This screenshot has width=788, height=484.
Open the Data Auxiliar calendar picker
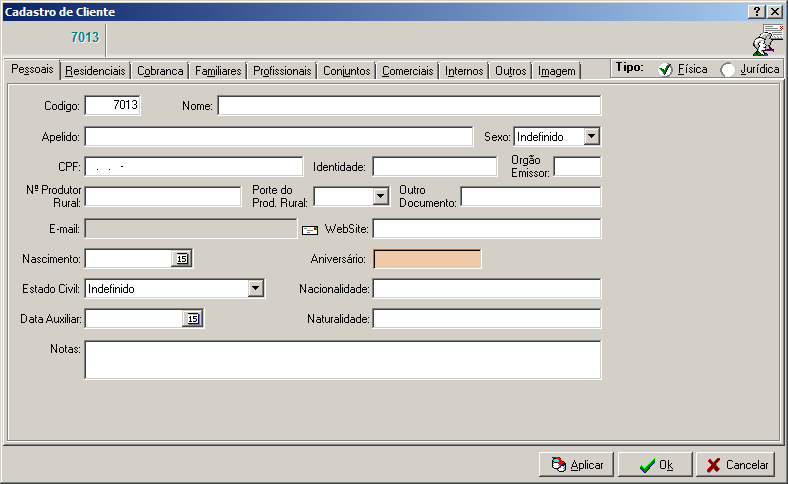[193, 319]
